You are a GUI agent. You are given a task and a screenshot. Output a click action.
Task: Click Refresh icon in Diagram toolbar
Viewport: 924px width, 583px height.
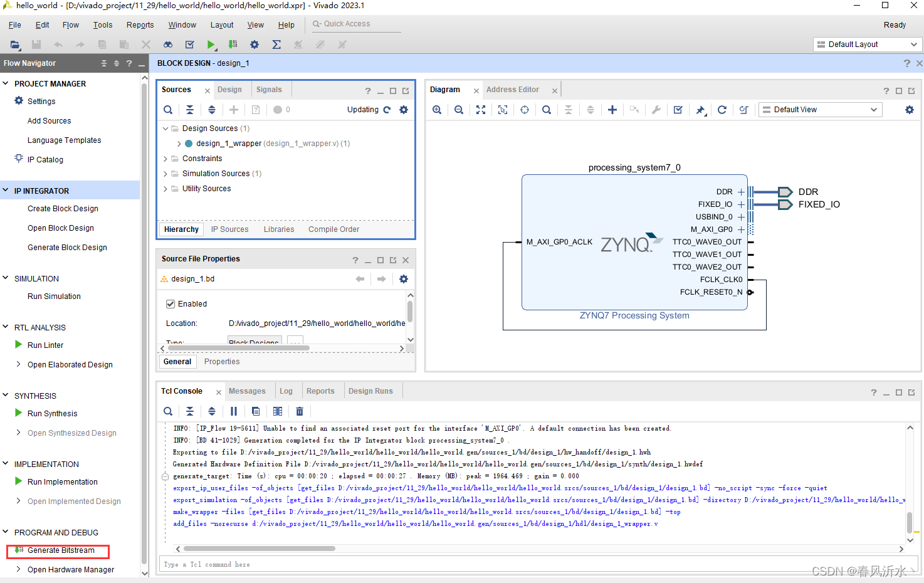pos(722,110)
